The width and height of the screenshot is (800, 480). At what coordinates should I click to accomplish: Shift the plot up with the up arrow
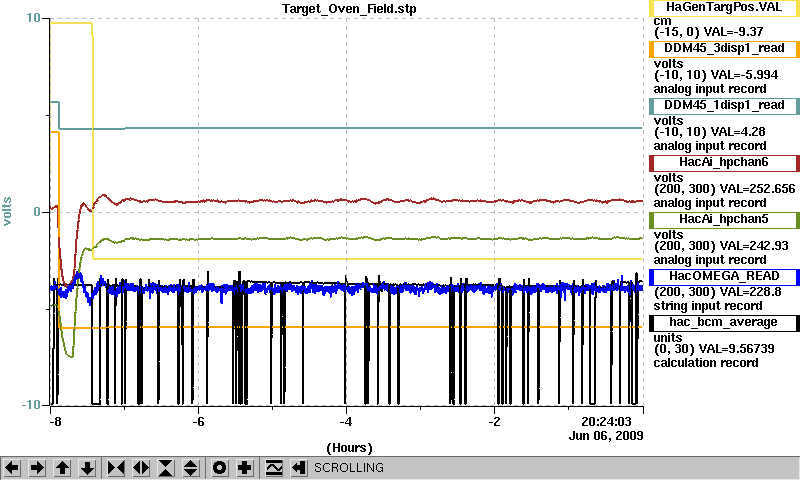(x=63, y=468)
